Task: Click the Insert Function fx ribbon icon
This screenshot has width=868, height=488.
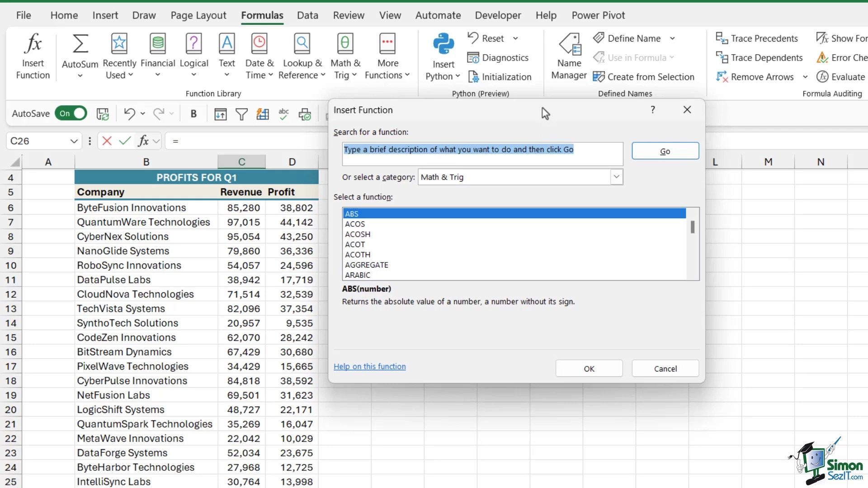Action: [33, 44]
